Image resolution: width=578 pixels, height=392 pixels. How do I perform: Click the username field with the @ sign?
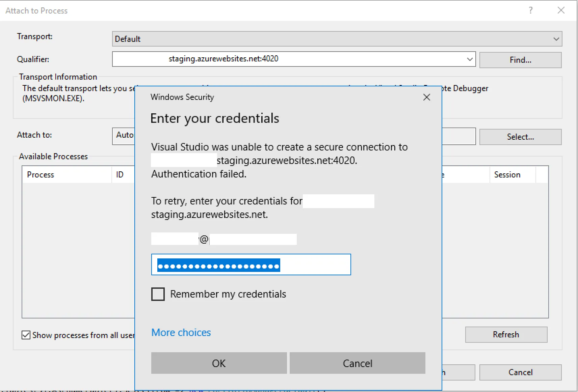224,239
